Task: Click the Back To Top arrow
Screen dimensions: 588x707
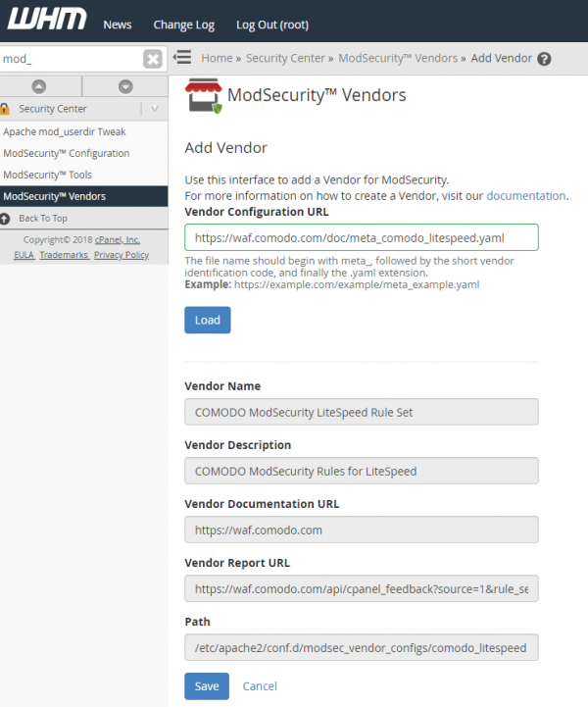Action: [8, 218]
